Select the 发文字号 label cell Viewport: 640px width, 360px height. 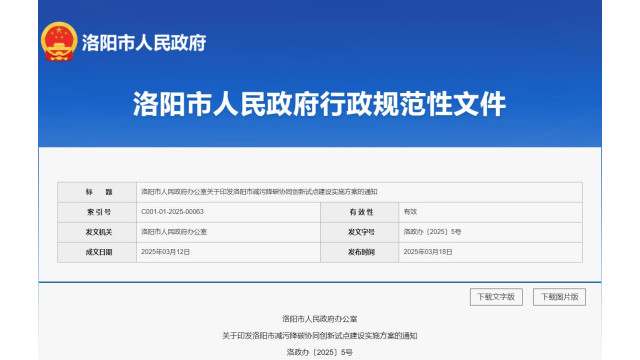(x=360, y=232)
